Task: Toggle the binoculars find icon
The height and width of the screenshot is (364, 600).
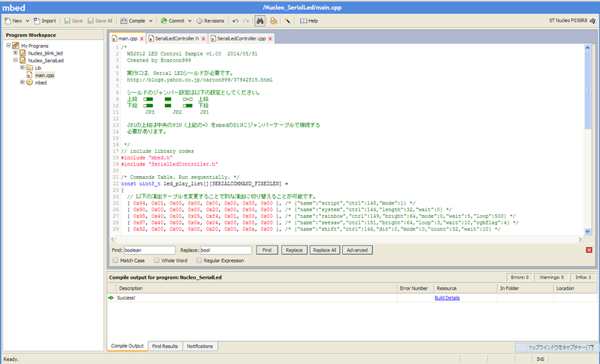Action: pos(259,21)
